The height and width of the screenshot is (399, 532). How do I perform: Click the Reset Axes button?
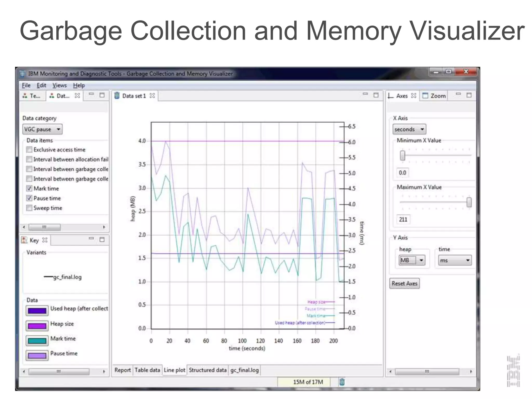tap(404, 283)
